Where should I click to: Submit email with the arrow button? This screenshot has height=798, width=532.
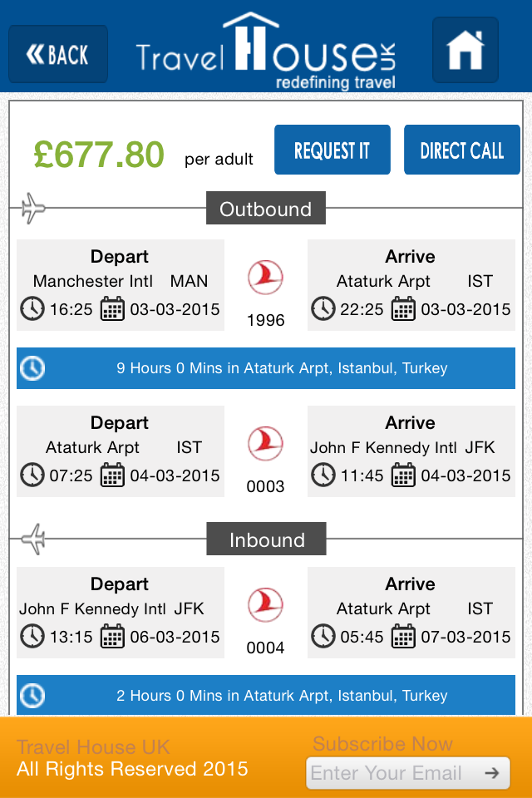point(493,773)
